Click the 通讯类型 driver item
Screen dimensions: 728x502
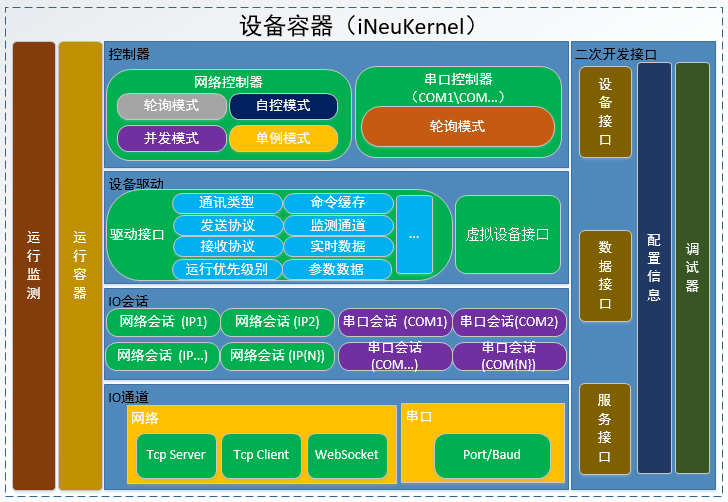point(227,203)
